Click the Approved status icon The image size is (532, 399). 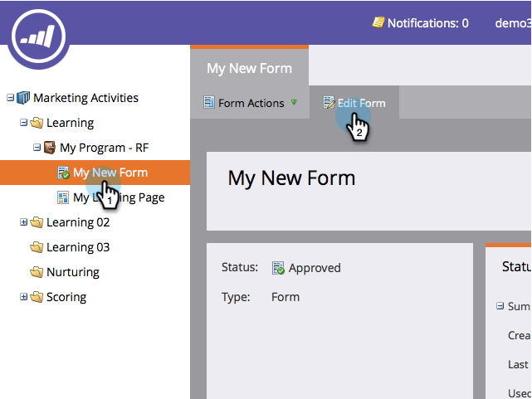click(278, 268)
